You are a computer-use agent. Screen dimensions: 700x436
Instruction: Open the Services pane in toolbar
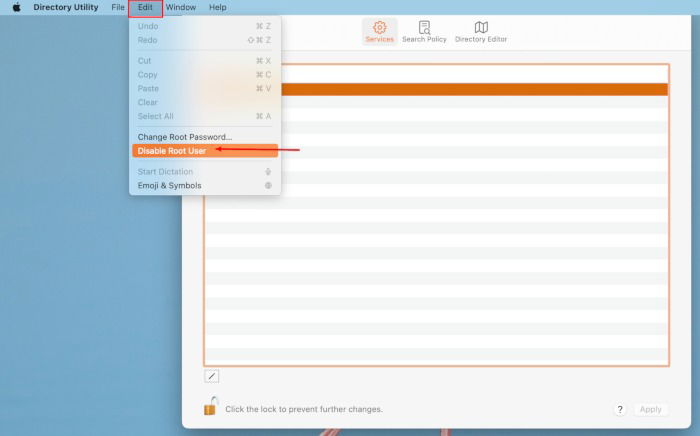(x=379, y=32)
